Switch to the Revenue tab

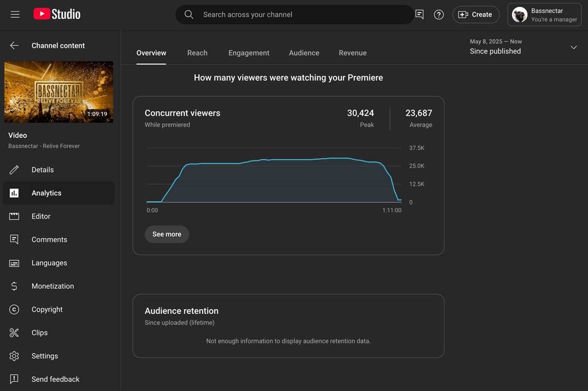(353, 53)
